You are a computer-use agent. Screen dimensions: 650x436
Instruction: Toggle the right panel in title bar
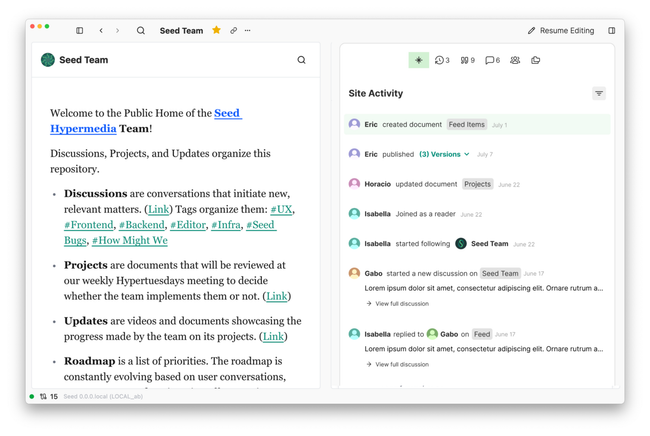coord(612,31)
